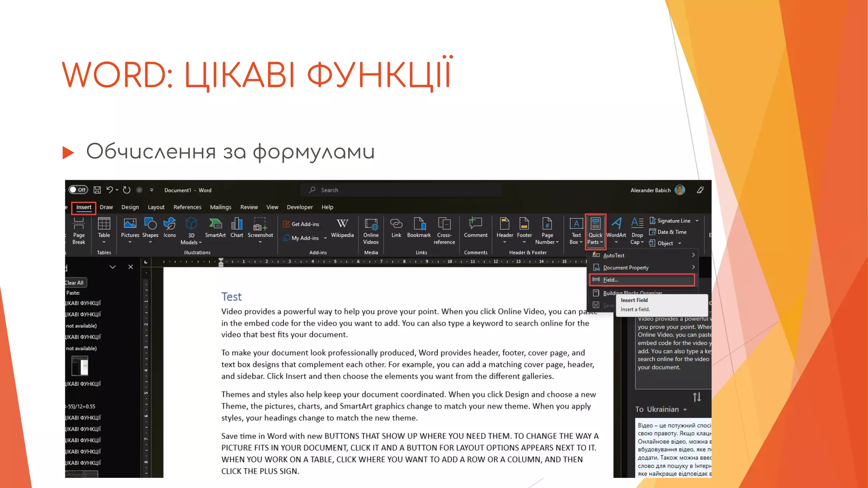
Task: Click in the Search box
Action: (401, 190)
